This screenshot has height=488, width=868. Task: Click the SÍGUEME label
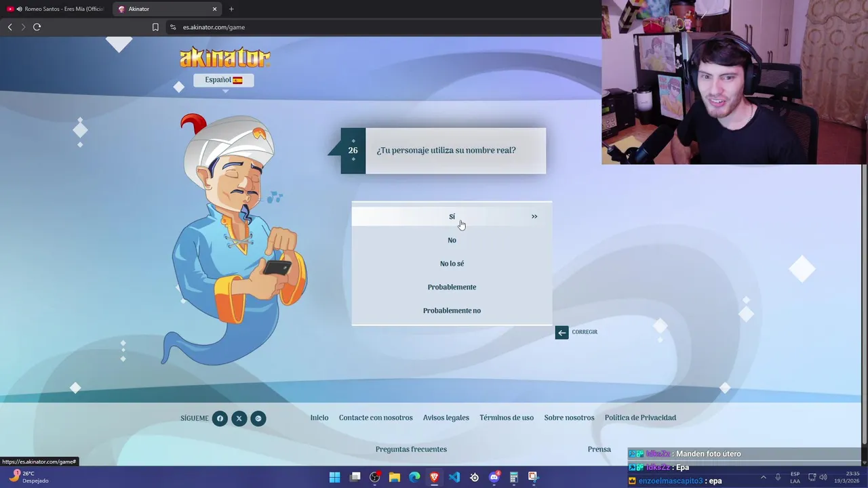pos(195,418)
